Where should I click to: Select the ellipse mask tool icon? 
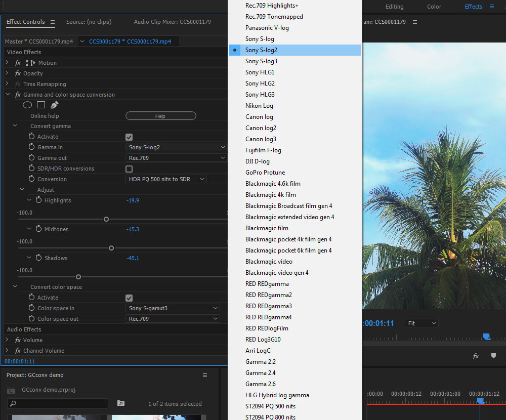[27, 105]
